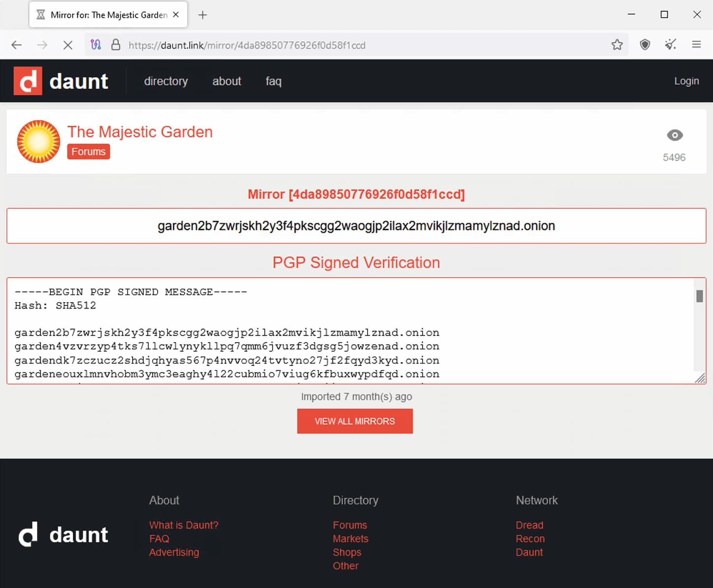Open a new tab with the plus button
This screenshot has height=588, width=713.
[203, 15]
